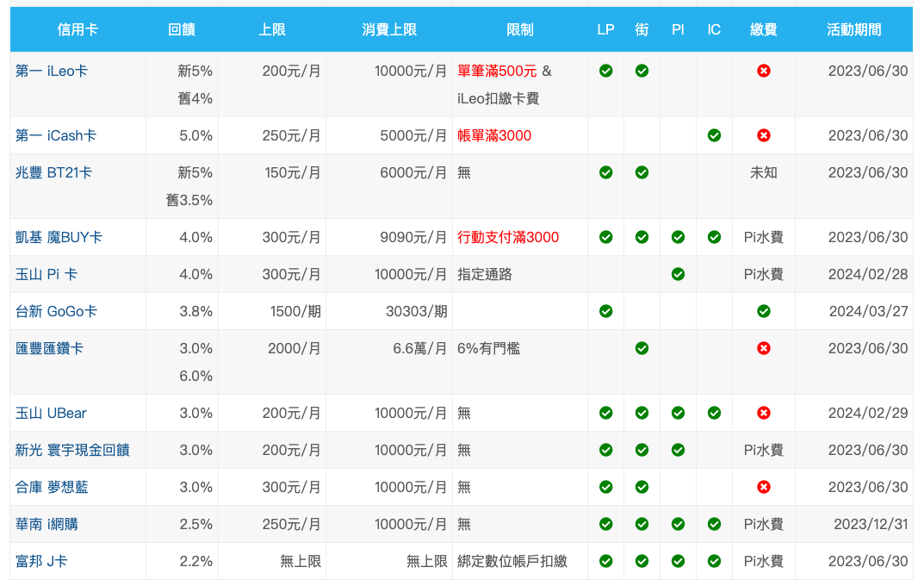Open the 華南 i網購 card link
This screenshot has width=924, height=586.
point(47,524)
